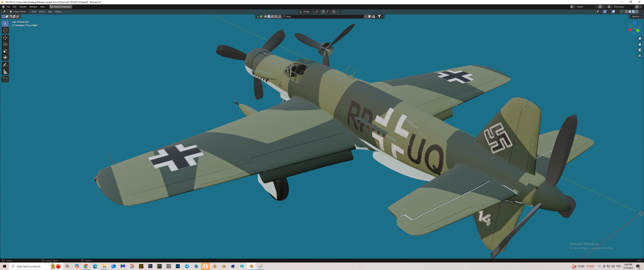The image size is (644, 270).
Task: Switch to Rendered shading
Action: point(637,11)
